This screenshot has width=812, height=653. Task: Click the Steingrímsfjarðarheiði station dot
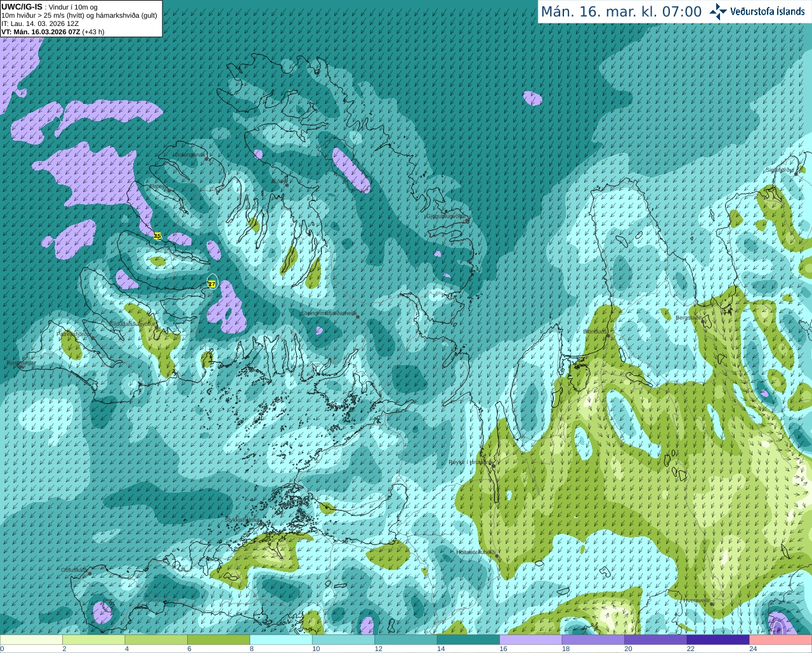pos(358,316)
